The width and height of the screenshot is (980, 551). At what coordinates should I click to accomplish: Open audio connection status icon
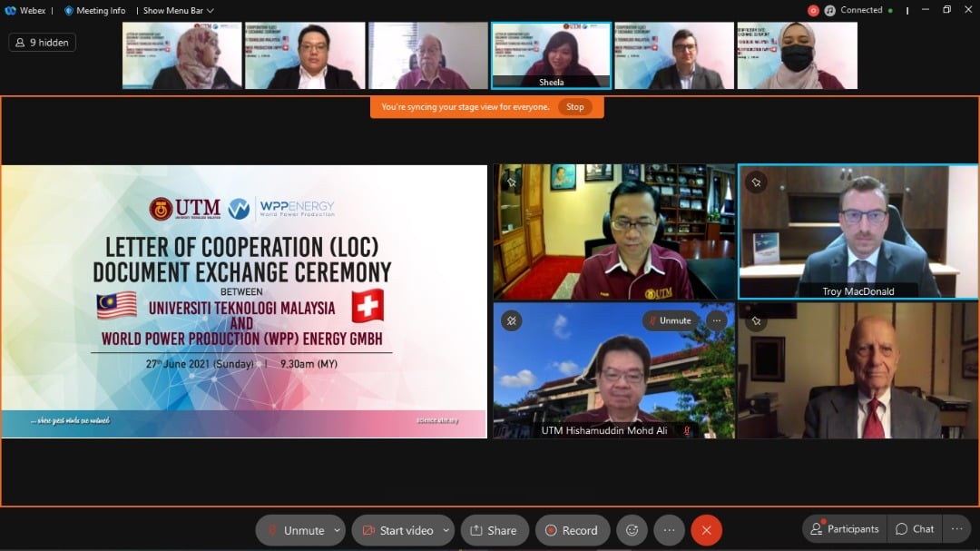tap(829, 10)
